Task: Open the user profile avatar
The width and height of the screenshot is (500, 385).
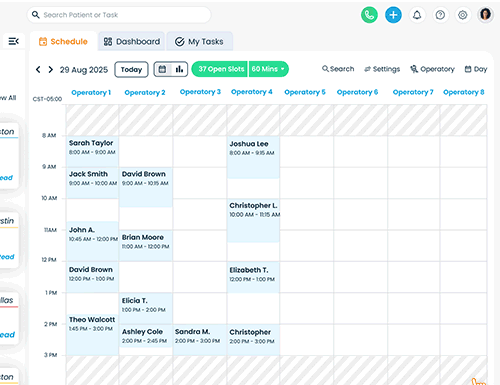Action: (x=485, y=15)
